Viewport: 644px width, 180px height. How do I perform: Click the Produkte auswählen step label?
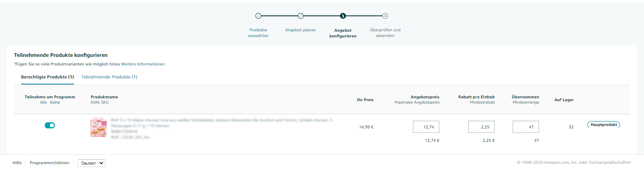(258, 33)
